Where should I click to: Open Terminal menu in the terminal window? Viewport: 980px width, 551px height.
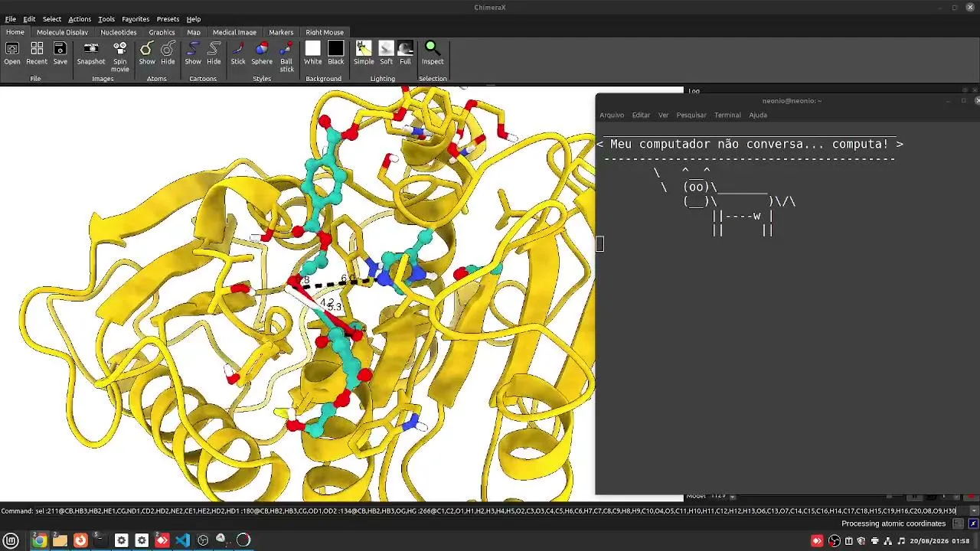(x=727, y=115)
